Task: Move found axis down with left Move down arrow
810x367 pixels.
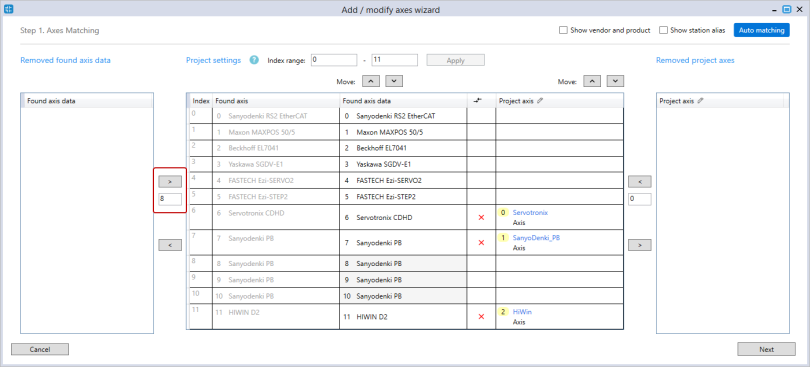Action: pyautogui.click(x=394, y=81)
